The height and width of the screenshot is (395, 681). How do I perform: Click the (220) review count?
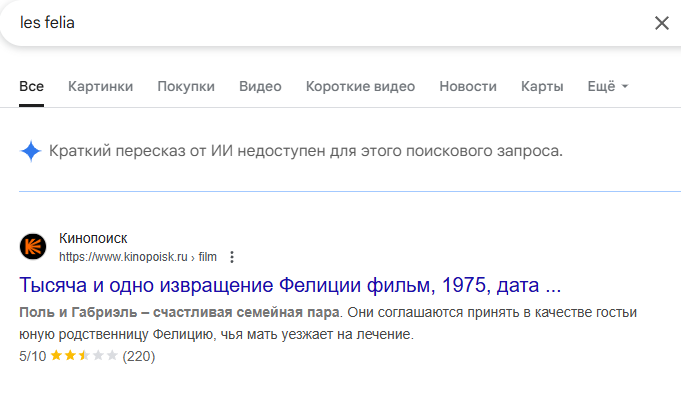[139, 356]
